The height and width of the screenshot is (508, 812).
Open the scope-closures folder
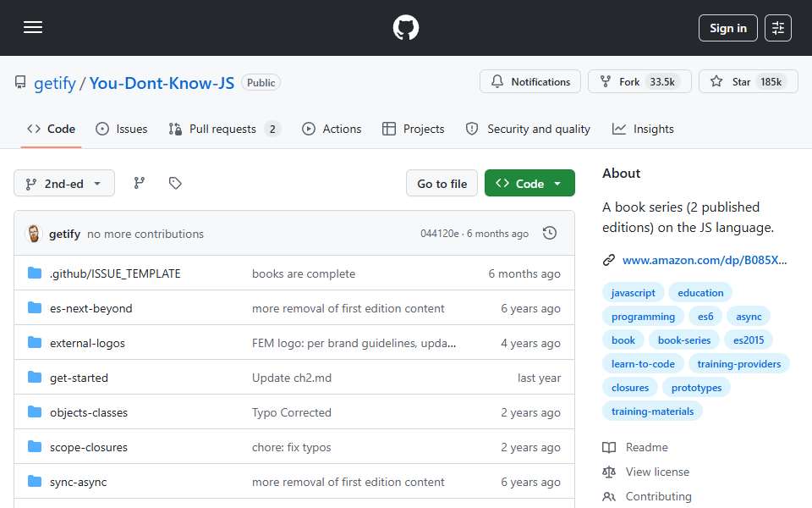[x=89, y=447]
